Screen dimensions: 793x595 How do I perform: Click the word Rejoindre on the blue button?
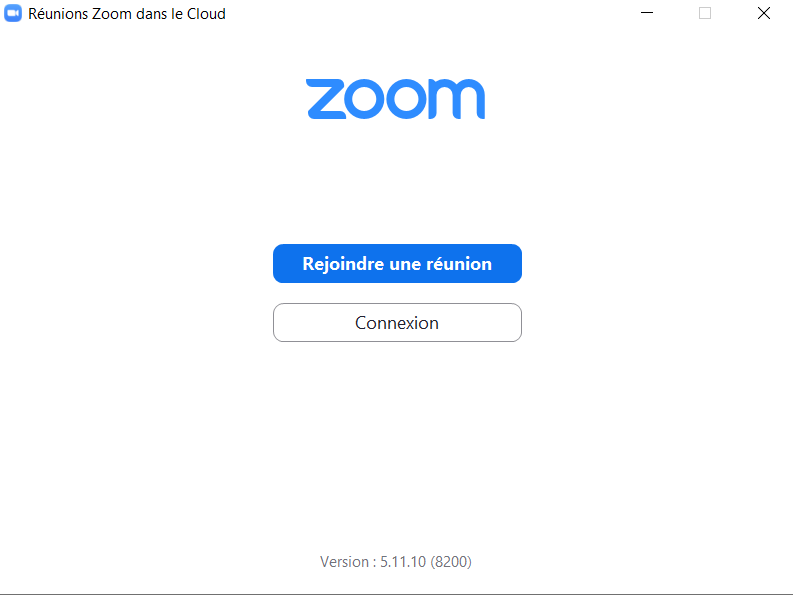pos(343,264)
